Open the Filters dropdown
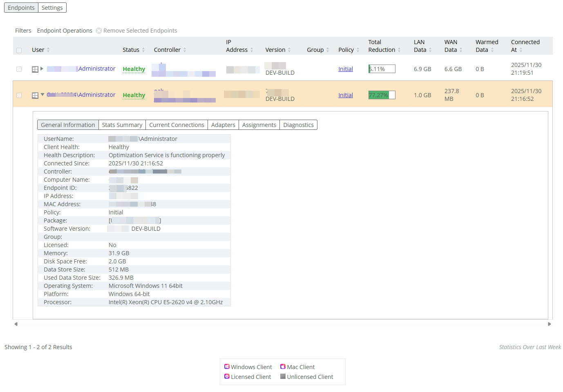 click(x=23, y=31)
